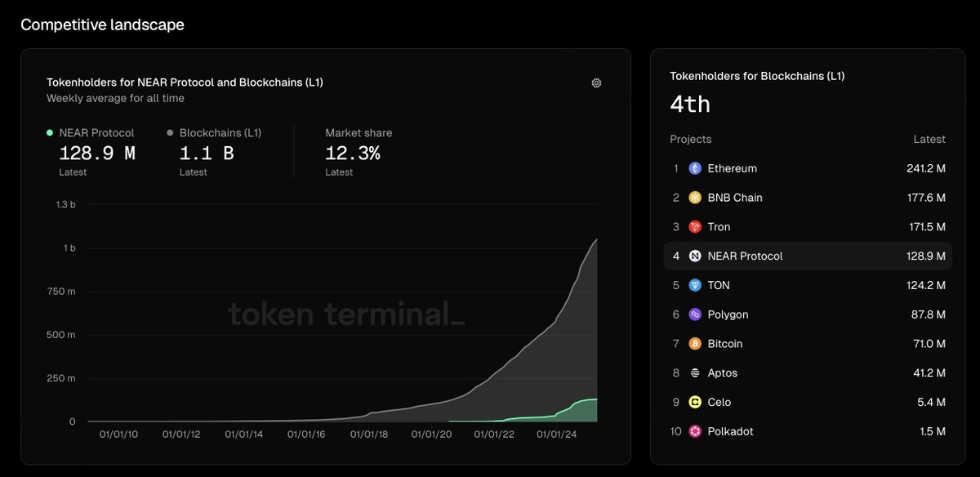Click the Competitive landscape section heading

[102, 25]
